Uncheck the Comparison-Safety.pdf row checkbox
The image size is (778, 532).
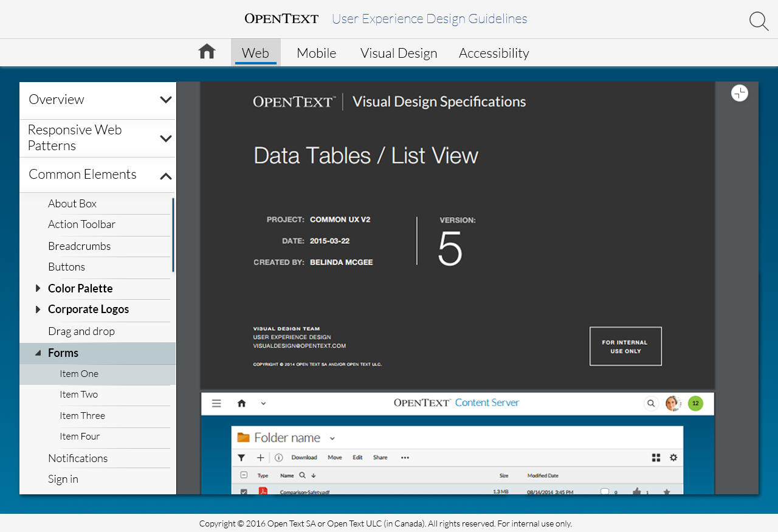(244, 491)
